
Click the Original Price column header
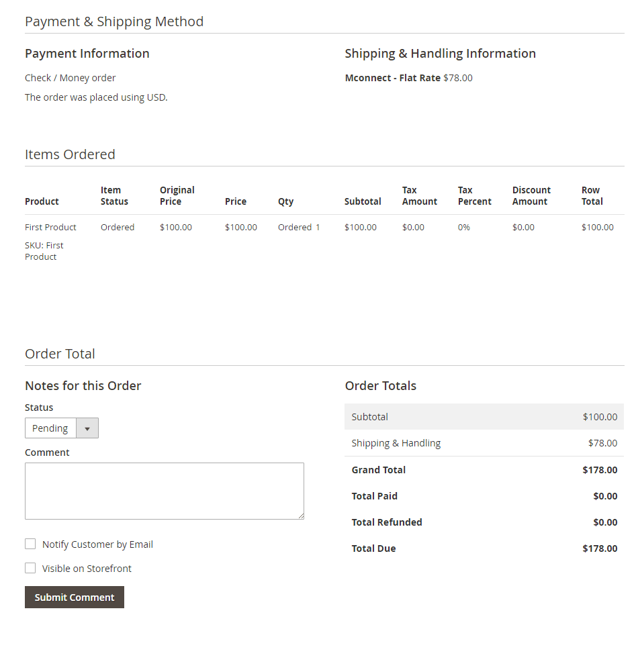click(x=177, y=196)
